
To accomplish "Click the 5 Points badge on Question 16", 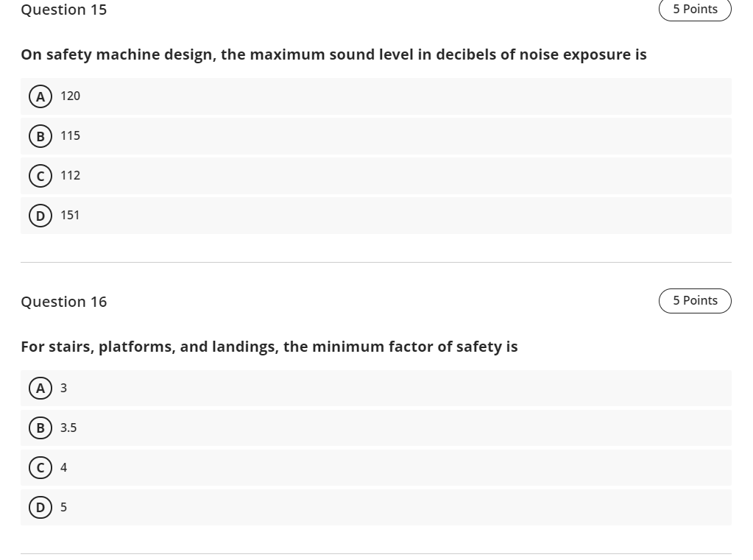I will [x=695, y=300].
